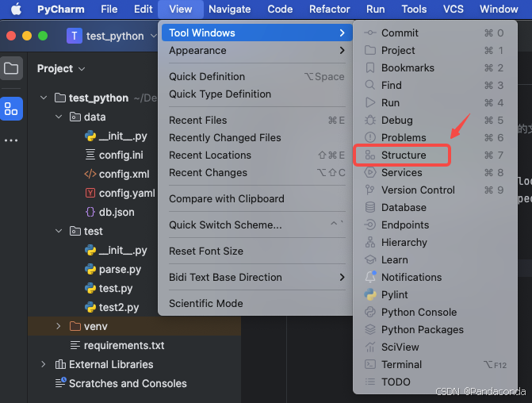Select requirements.txt in the project tree

click(124, 345)
